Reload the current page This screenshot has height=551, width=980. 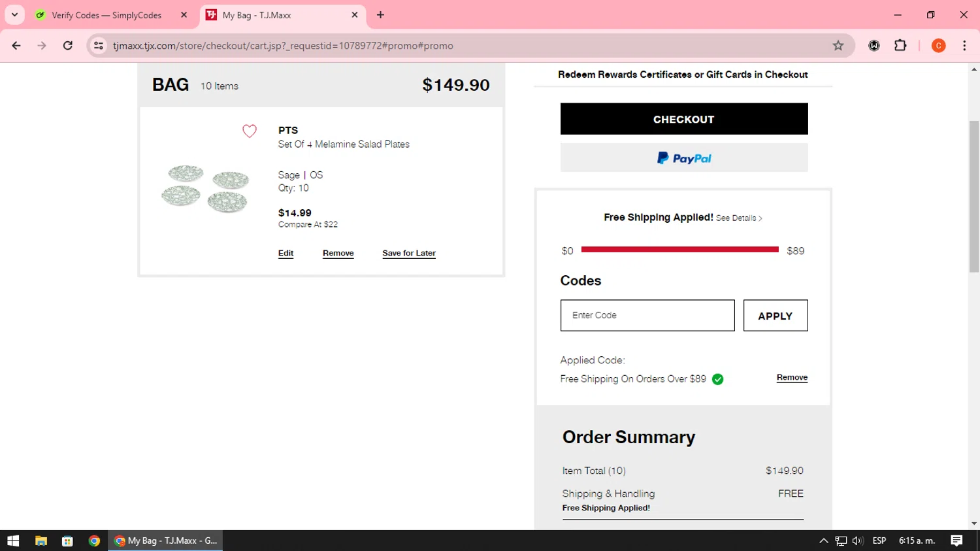tap(68, 46)
